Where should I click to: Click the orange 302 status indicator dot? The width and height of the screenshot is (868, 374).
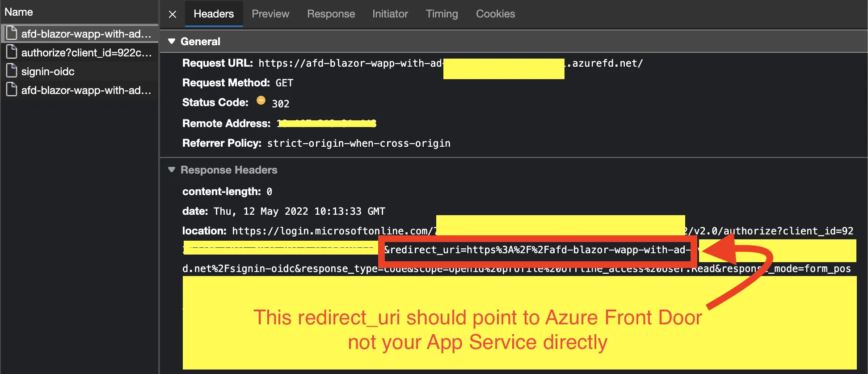261,101
